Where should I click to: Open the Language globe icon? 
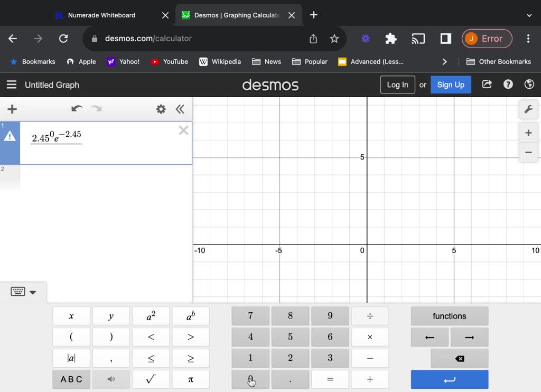[529, 85]
